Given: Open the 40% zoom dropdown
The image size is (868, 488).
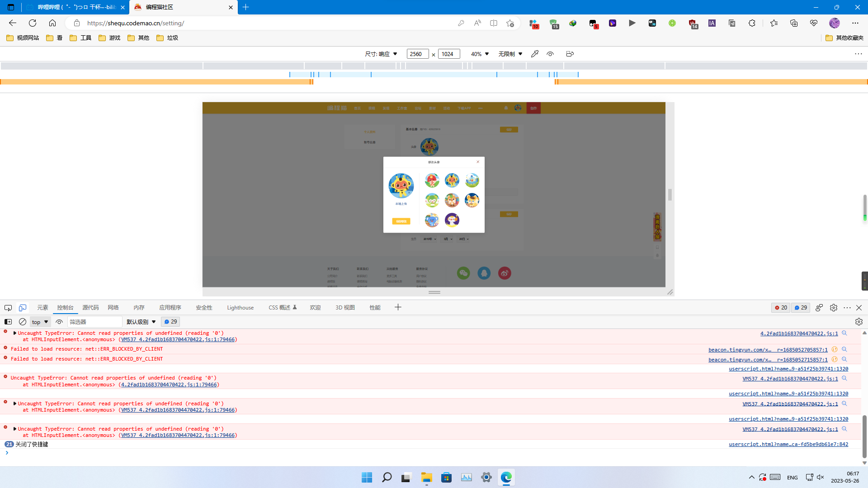Looking at the screenshot, I should pyautogui.click(x=480, y=54).
